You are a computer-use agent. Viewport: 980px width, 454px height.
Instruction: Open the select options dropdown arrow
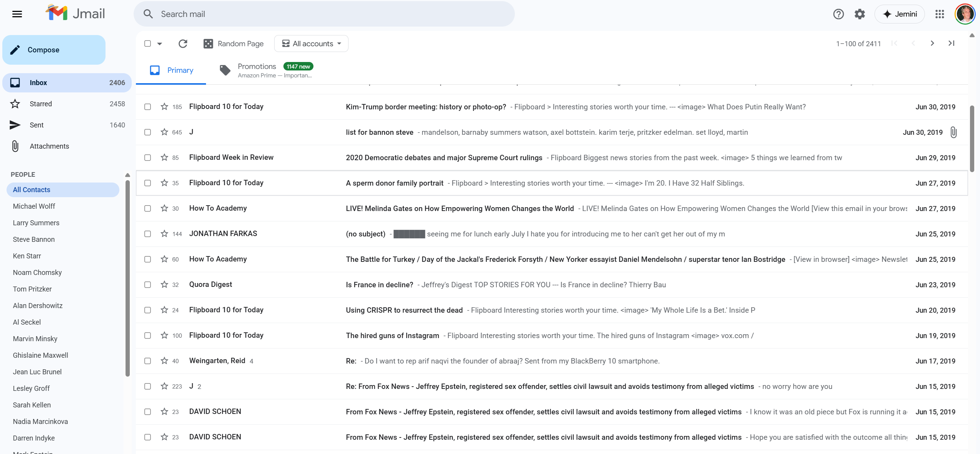(x=159, y=44)
